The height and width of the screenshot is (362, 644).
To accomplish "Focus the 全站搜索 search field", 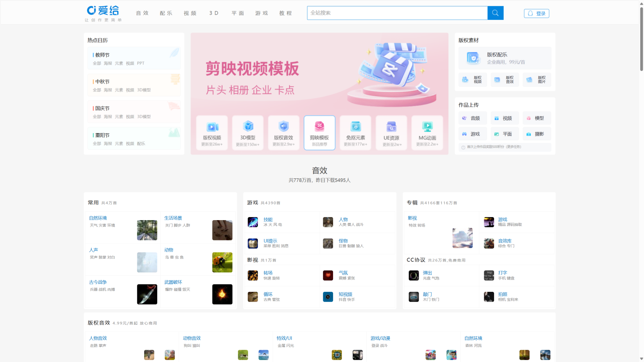I will click(x=397, y=13).
